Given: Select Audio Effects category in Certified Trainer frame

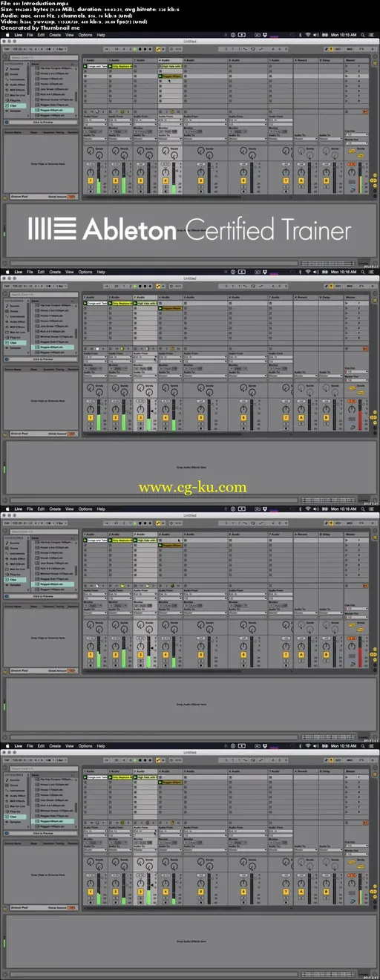Looking at the screenshot, I should tap(16, 85).
